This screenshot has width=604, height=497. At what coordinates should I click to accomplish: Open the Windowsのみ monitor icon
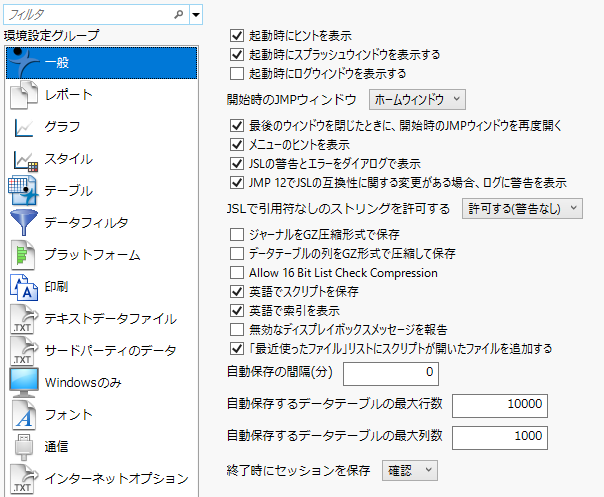(24, 383)
